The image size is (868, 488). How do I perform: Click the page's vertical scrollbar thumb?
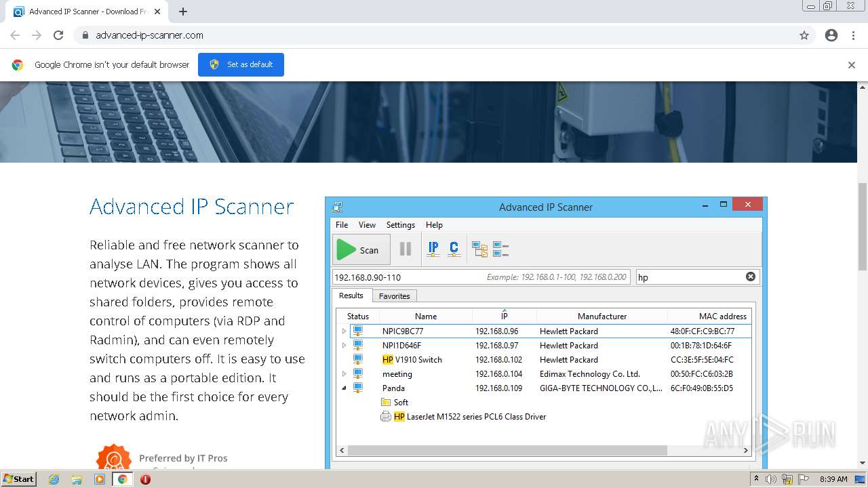tap(863, 227)
